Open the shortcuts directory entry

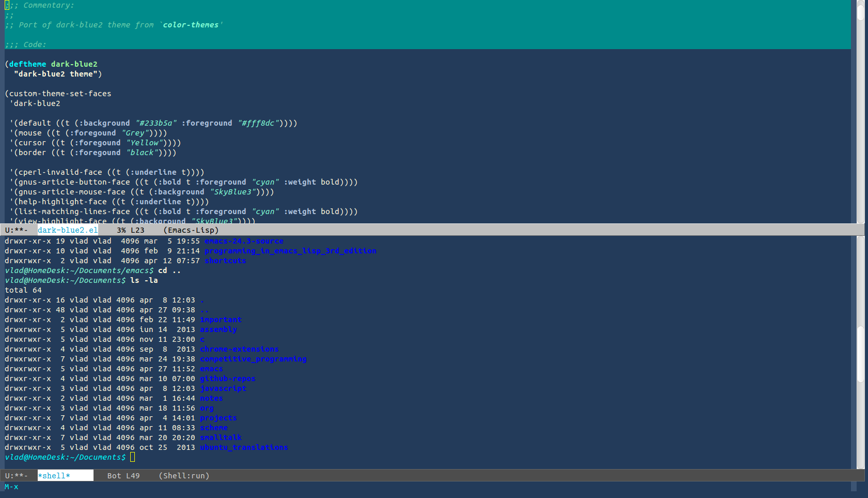pos(225,261)
